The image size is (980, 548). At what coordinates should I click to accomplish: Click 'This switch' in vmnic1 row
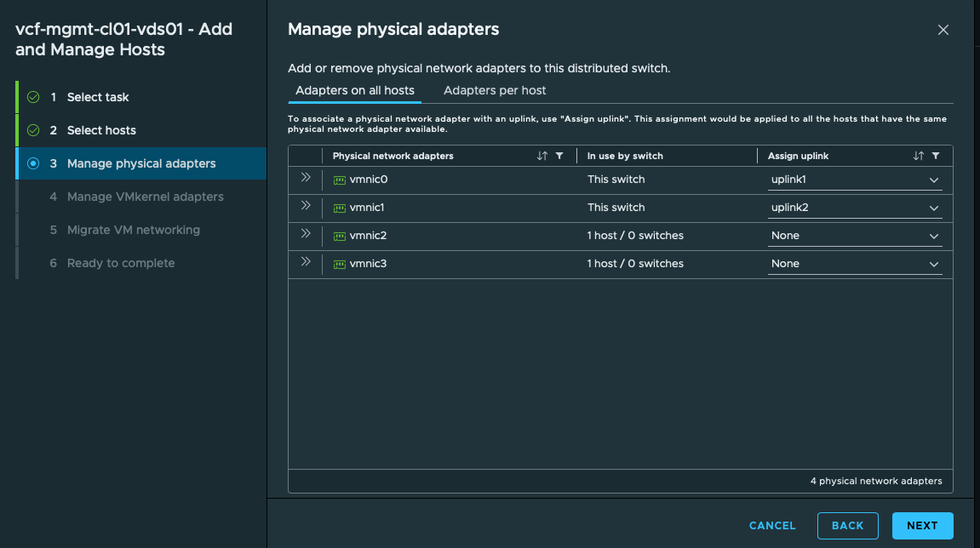coord(616,208)
